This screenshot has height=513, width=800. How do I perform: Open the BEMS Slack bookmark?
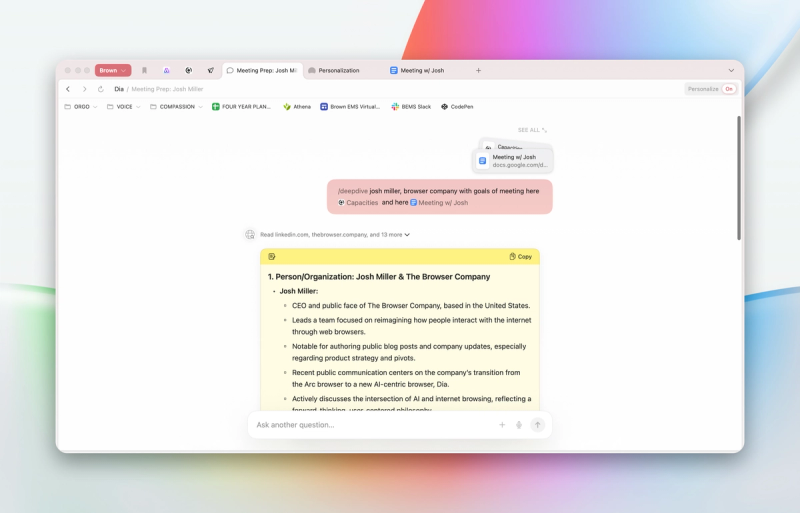pos(411,107)
